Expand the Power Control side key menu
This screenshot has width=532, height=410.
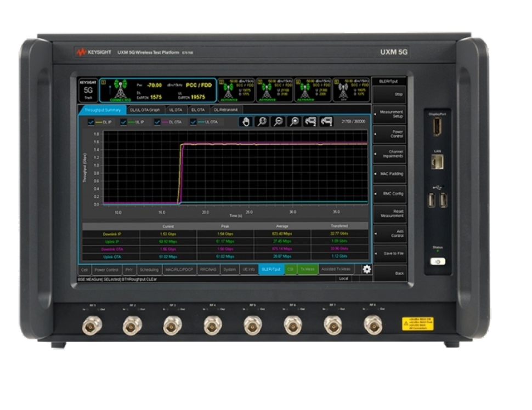pyautogui.click(x=389, y=134)
